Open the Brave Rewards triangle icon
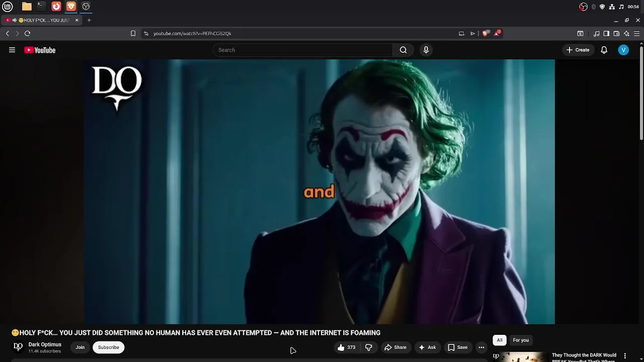Screen dimensions: 644x362 pyautogui.click(x=497, y=33)
